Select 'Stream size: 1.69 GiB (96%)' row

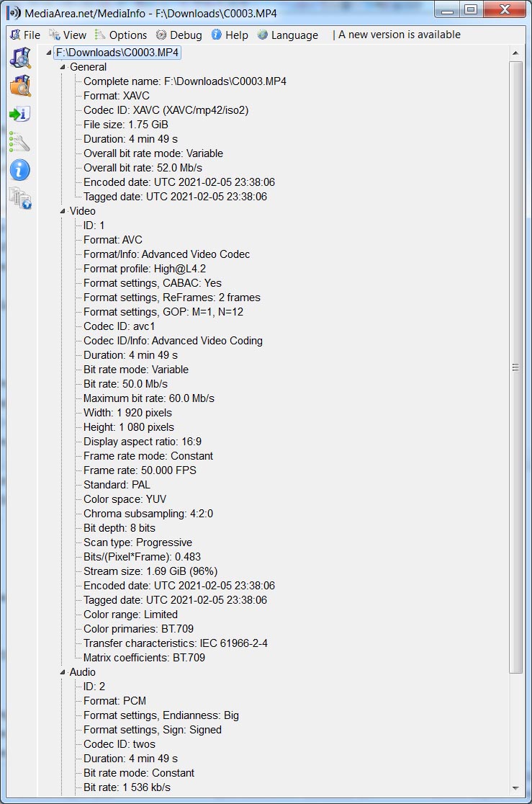pyautogui.click(x=150, y=571)
